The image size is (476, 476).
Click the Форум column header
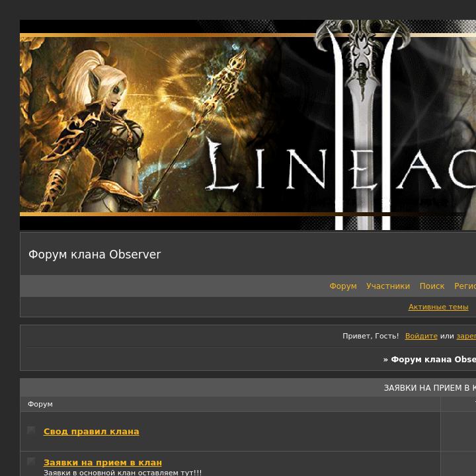[40, 404]
